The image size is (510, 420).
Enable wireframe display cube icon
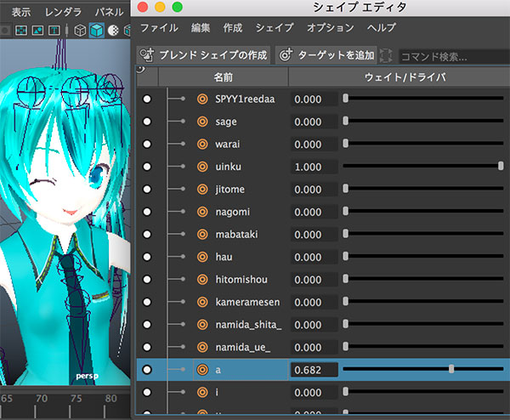(x=80, y=31)
